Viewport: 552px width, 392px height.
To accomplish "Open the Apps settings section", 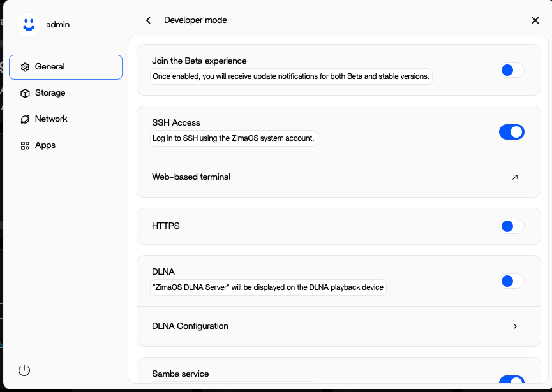I will (45, 145).
